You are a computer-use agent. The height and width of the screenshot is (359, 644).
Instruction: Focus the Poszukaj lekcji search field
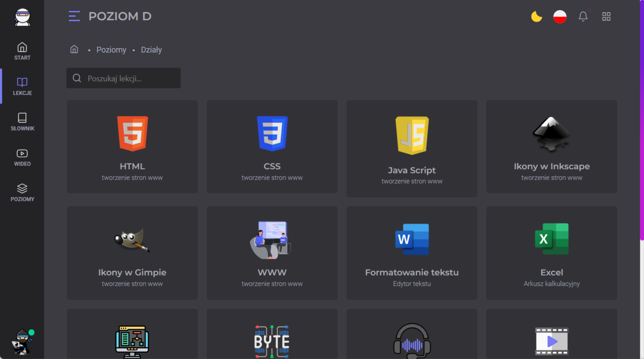[x=123, y=78]
